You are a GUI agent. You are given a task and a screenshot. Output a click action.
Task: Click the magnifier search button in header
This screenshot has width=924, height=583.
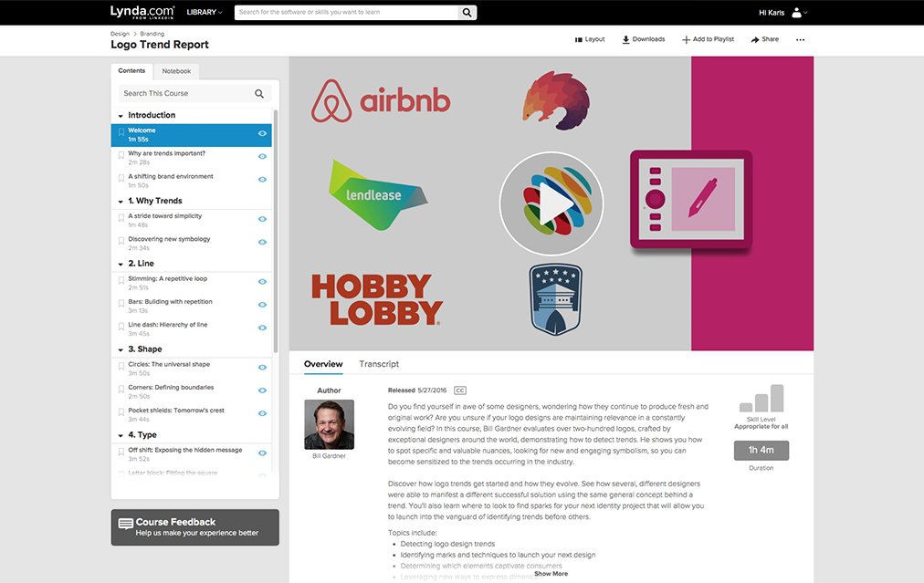tap(467, 13)
